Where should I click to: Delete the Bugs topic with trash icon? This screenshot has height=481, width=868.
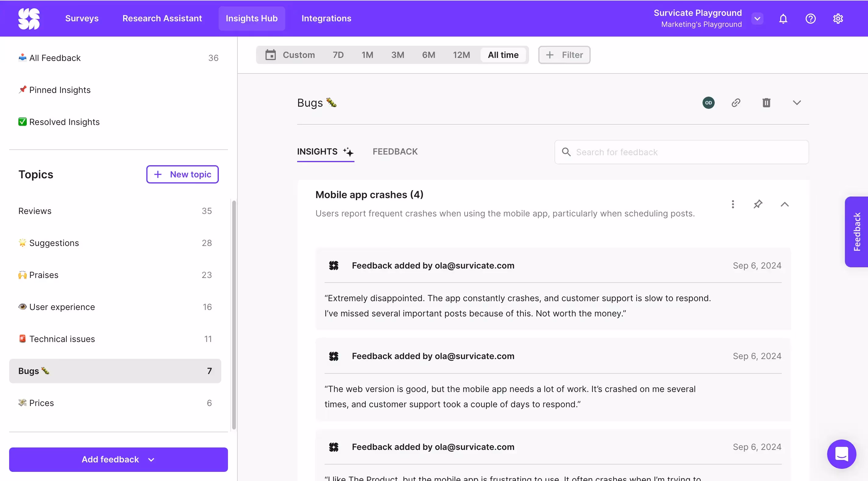(x=766, y=103)
